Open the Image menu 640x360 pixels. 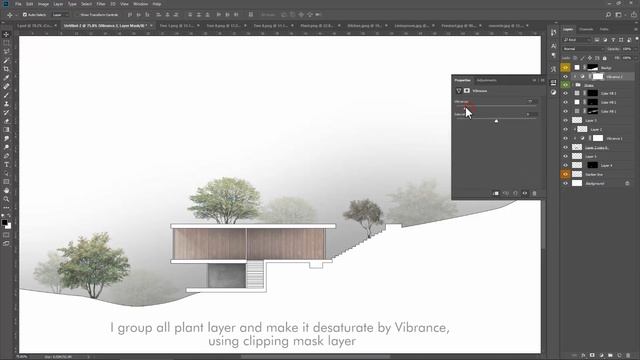(43, 4)
